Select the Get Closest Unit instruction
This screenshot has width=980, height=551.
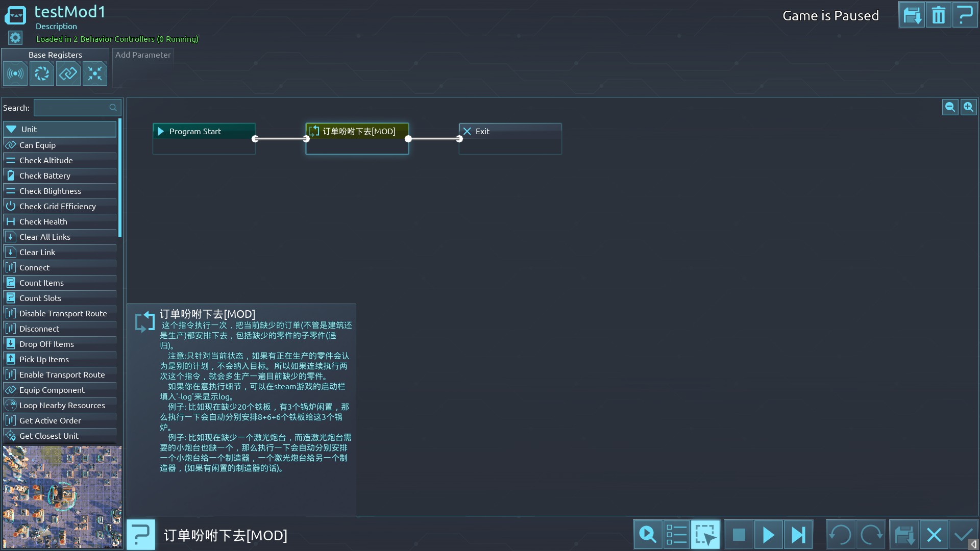pyautogui.click(x=49, y=436)
